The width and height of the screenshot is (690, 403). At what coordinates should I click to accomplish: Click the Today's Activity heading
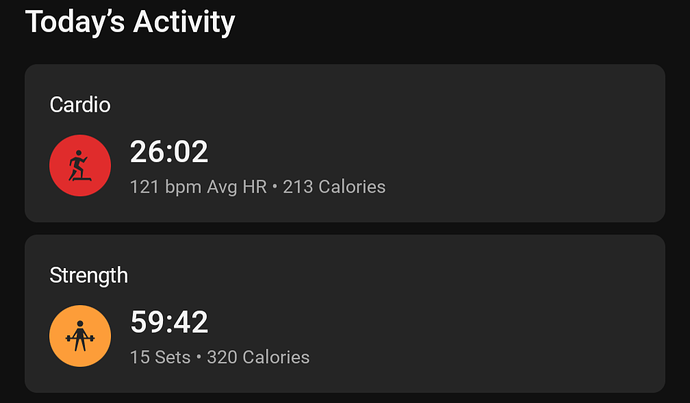[x=130, y=22]
